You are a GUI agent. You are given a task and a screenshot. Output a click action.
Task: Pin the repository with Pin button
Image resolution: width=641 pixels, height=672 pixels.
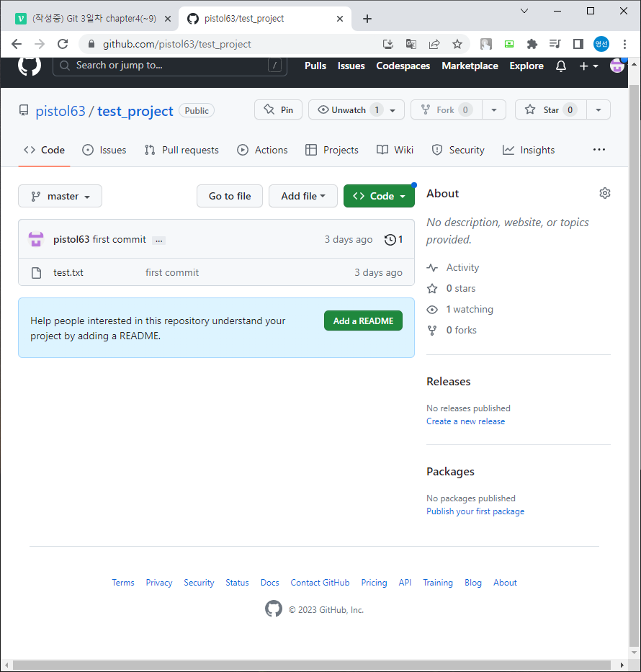279,109
